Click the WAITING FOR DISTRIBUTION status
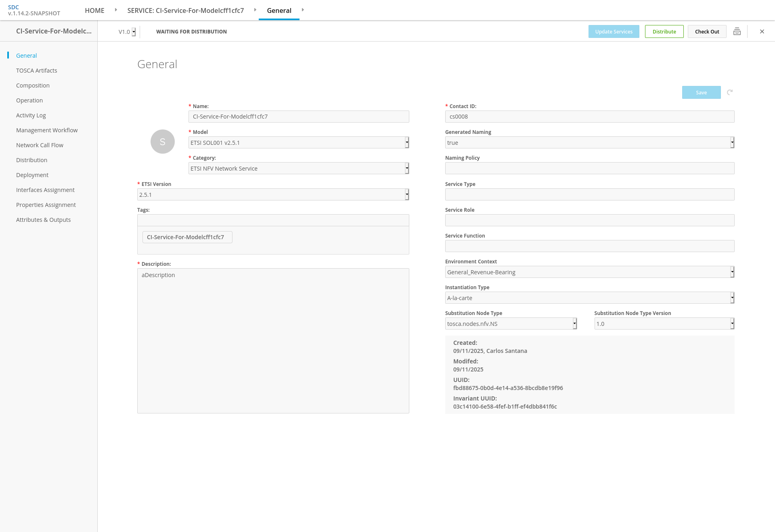This screenshot has height=532, width=775. pos(191,31)
